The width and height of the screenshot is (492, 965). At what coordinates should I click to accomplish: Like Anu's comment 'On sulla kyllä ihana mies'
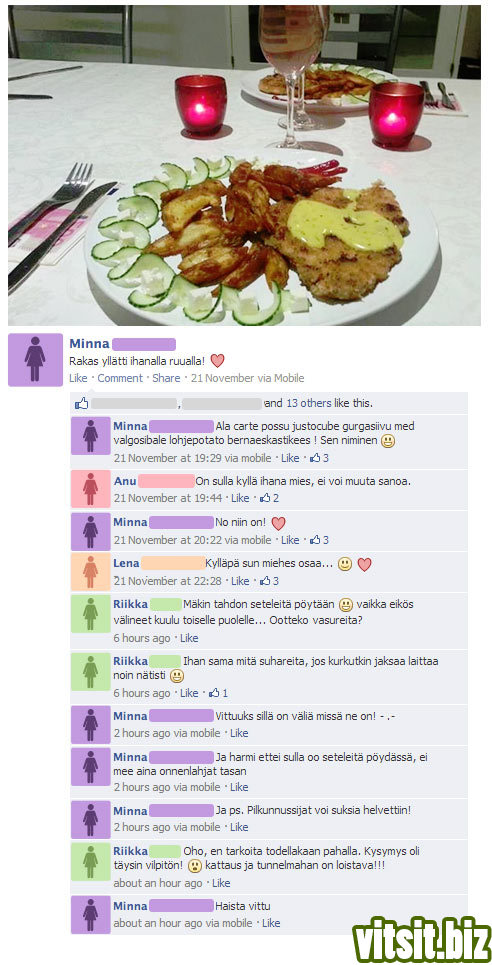240,498
